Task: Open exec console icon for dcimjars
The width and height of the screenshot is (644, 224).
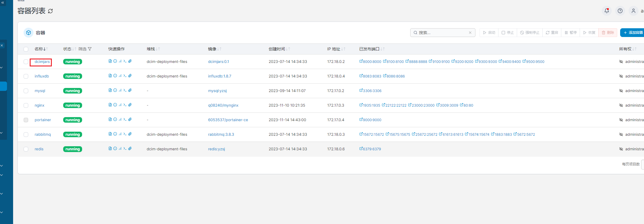Action: pyautogui.click(x=125, y=61)
